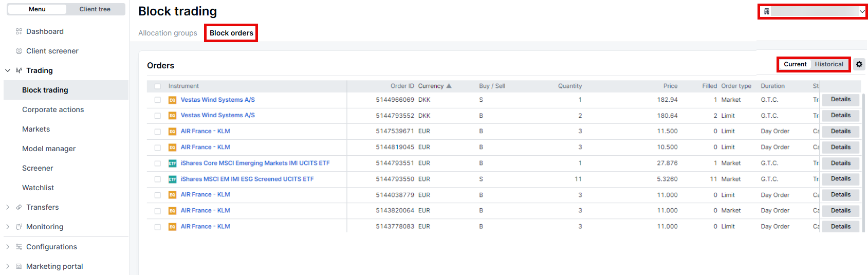This screenshot has width=868, height=275.
Task: Open the orders settings gear icon
Action: click(x=859, y=64)
